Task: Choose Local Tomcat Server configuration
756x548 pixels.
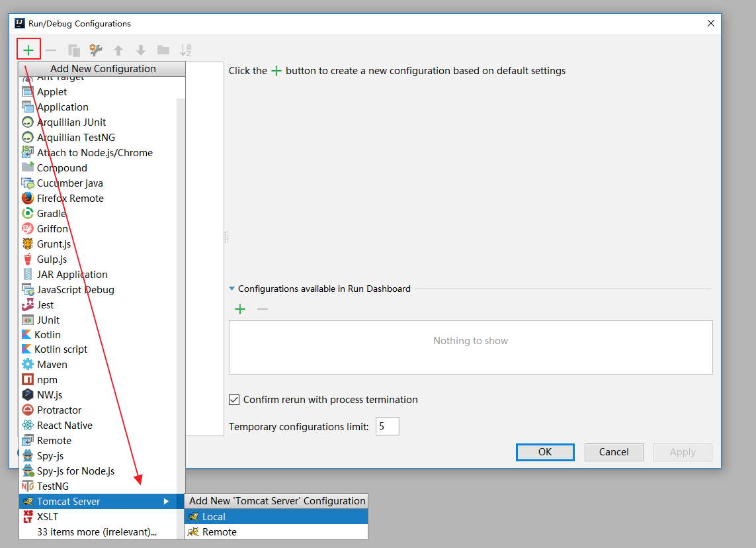Action: [276, 517]
